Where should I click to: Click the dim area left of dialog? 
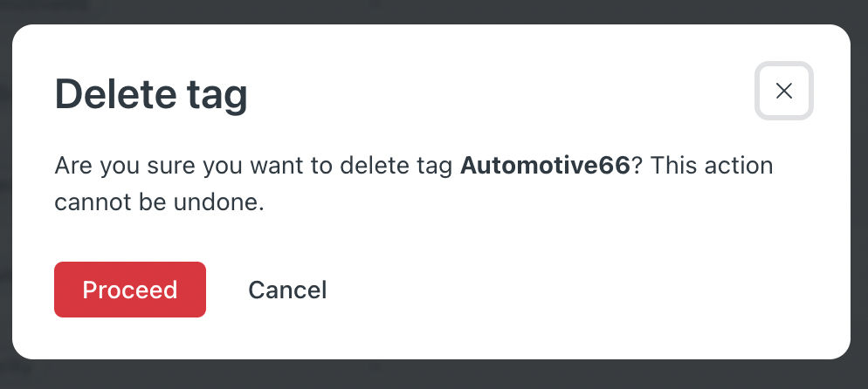(5, 194)
